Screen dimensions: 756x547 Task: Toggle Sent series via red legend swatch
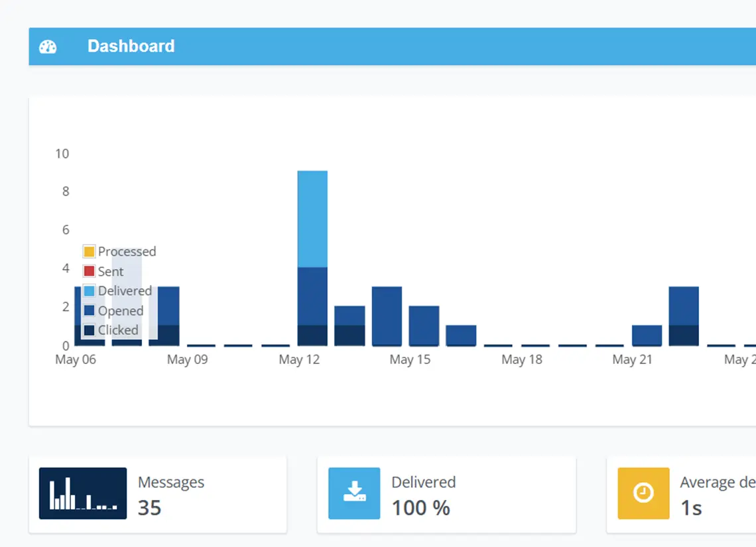pyautogui.click(x=89, y=271)
